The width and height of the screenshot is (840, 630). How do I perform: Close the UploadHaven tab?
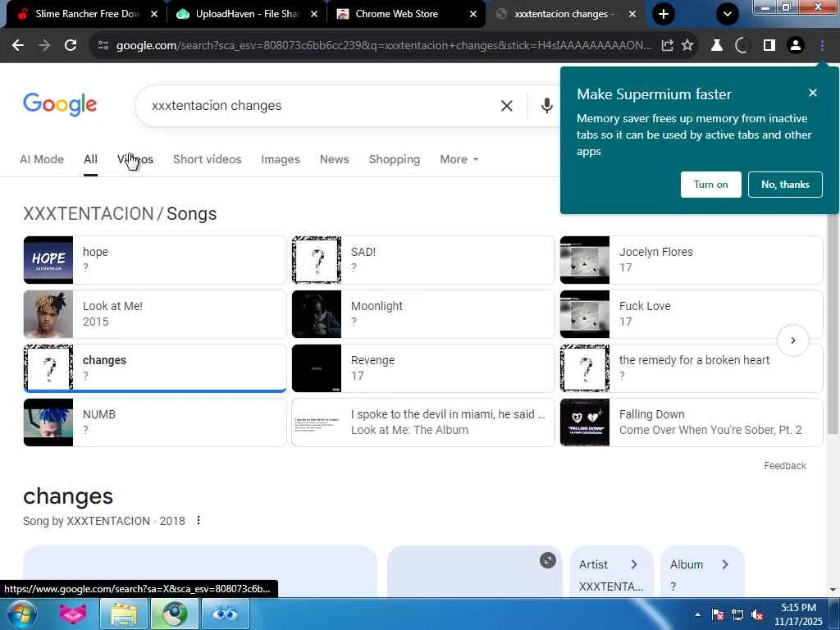(314, 14)
